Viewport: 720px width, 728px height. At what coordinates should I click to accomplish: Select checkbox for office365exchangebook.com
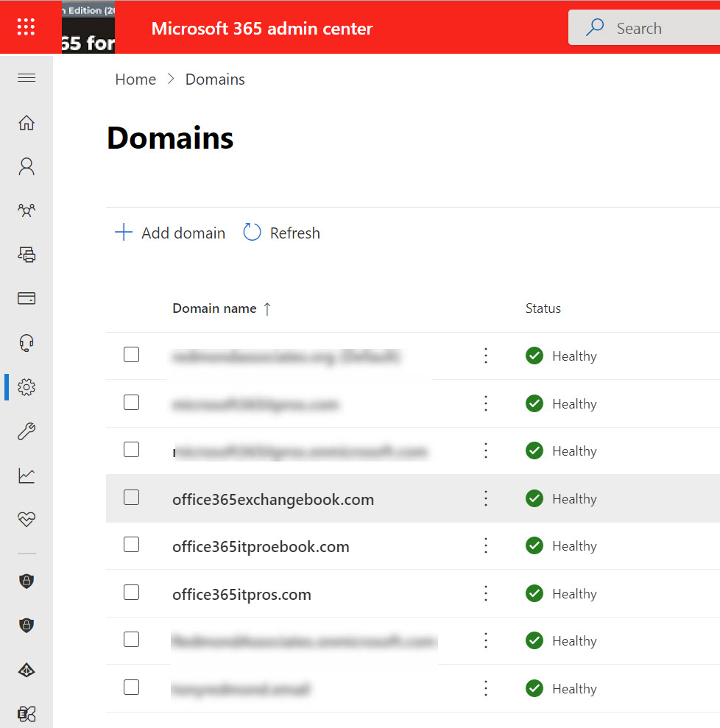131,498
